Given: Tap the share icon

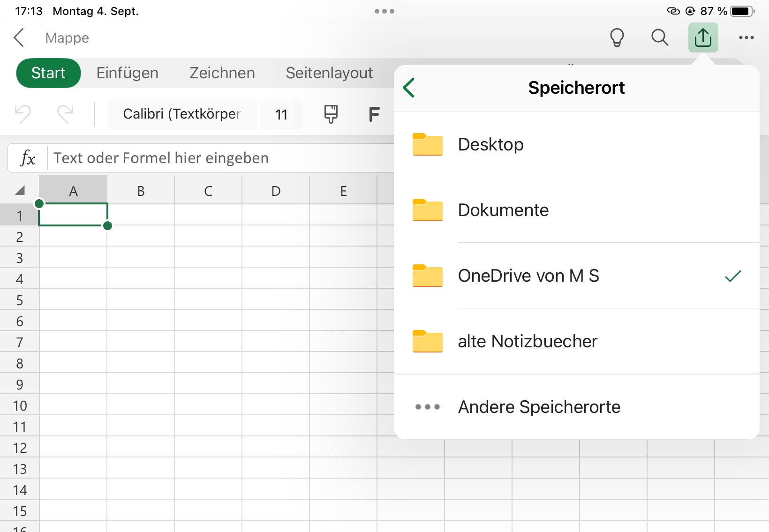Looking at the screenshot, I should pos(703,37).
